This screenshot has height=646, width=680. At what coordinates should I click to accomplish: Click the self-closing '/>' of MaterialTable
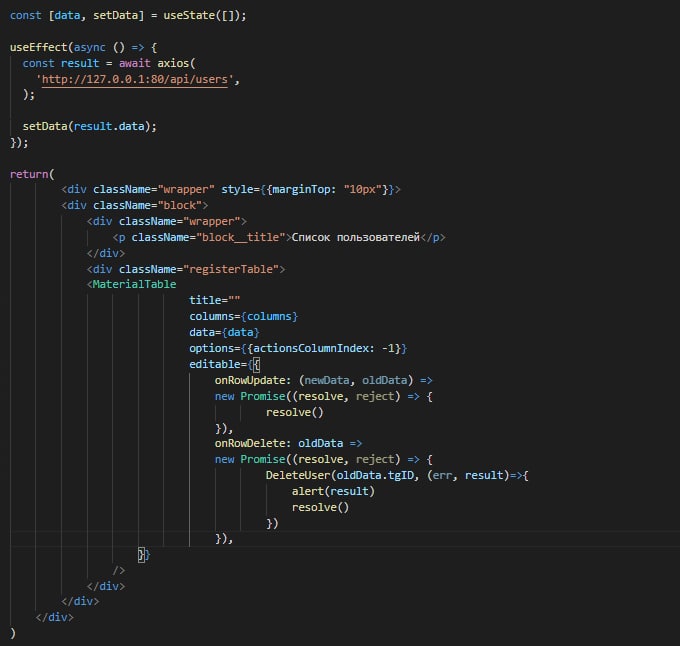coord(119,571)
